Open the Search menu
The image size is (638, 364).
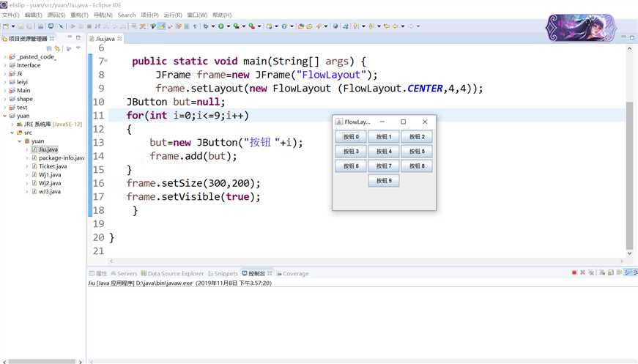(127, 15)
